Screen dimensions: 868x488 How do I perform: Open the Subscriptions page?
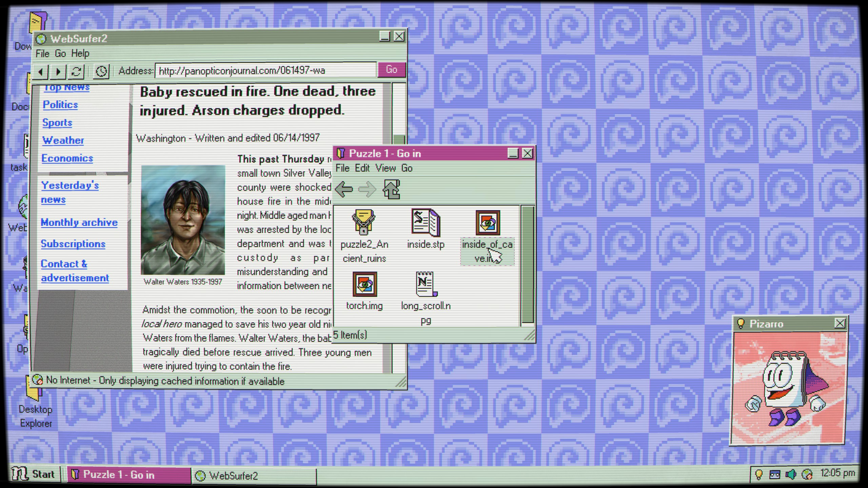(x=73, y=244)
